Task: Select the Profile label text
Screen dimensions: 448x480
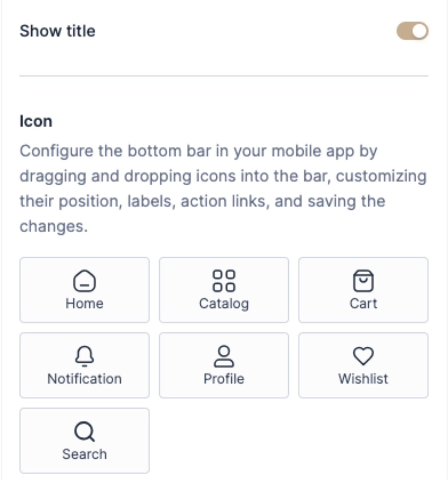Action: [x=224, y=379]
